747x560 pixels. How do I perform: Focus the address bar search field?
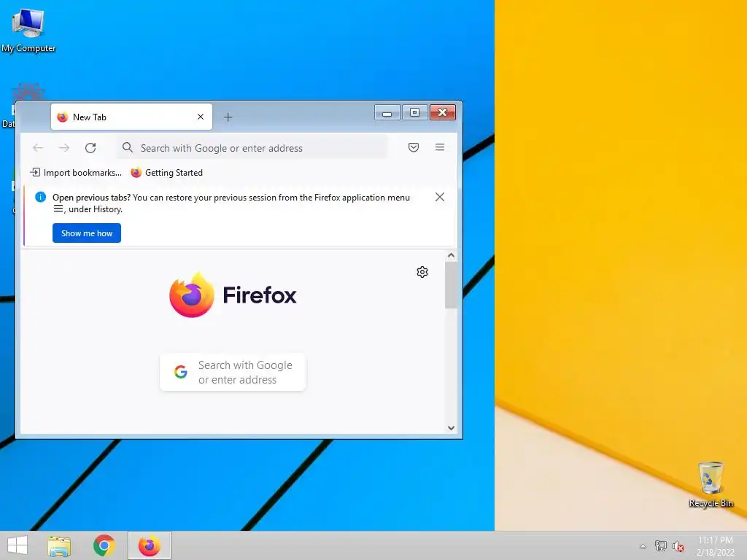point(252,147)
